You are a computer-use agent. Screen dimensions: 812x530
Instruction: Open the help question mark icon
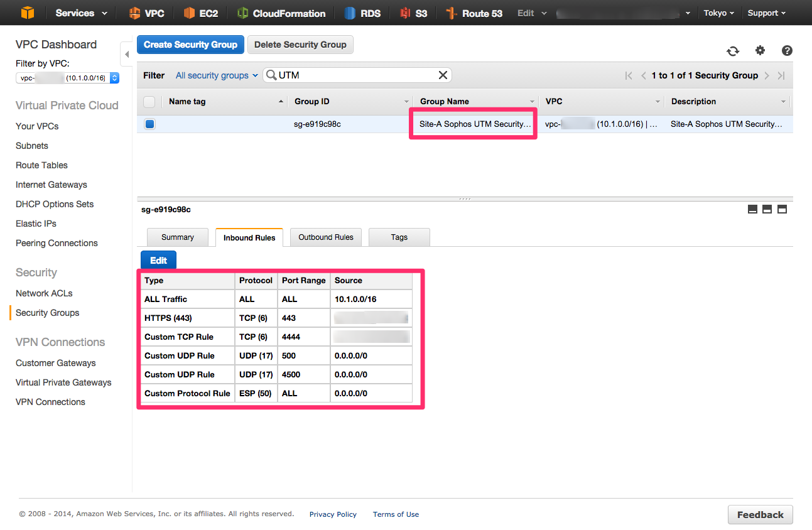click(787, 51)
